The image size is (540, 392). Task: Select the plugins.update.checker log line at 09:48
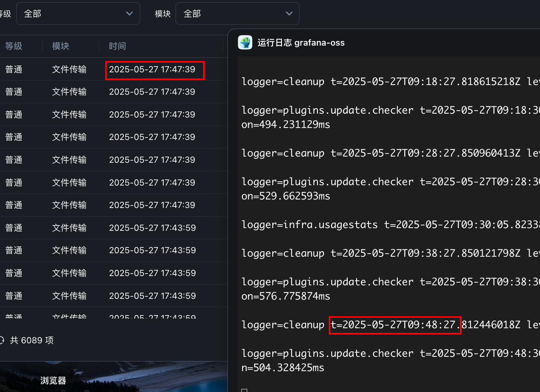pyautogui.click(x=391, y=353)
